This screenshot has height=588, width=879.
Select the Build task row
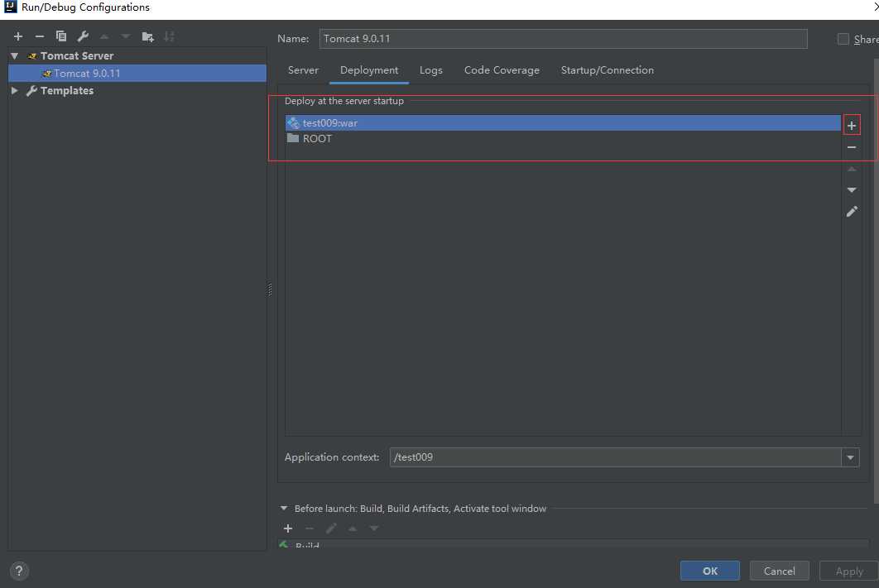coord(572,544)
